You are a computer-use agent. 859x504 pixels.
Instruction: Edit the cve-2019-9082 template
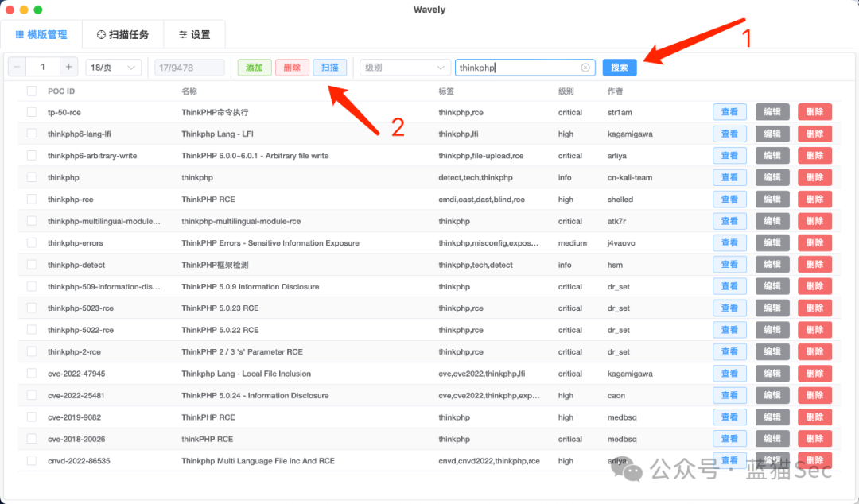click(772, 417)
